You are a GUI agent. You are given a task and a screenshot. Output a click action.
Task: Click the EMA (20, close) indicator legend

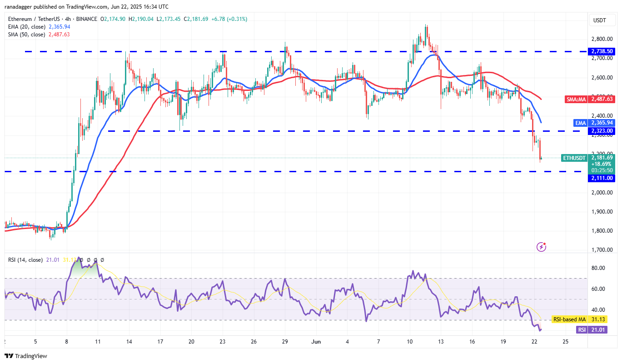(x=26, y=27)
